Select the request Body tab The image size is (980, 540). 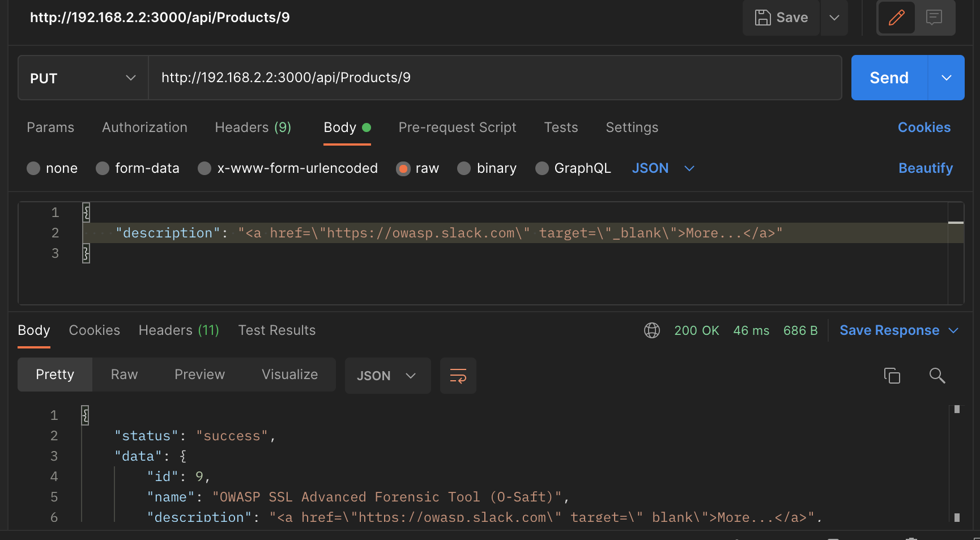coord(347,127)
